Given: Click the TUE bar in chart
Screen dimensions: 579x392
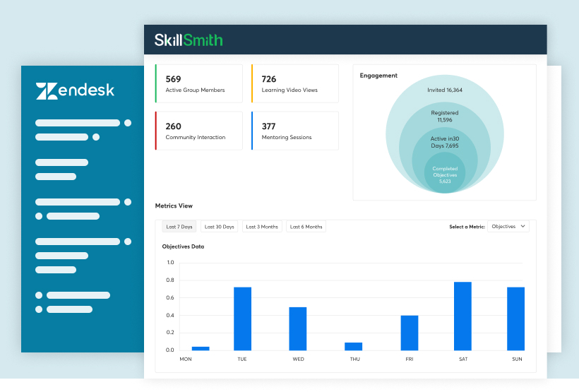Looking at the screenshot, I should (x=243, y=319).
